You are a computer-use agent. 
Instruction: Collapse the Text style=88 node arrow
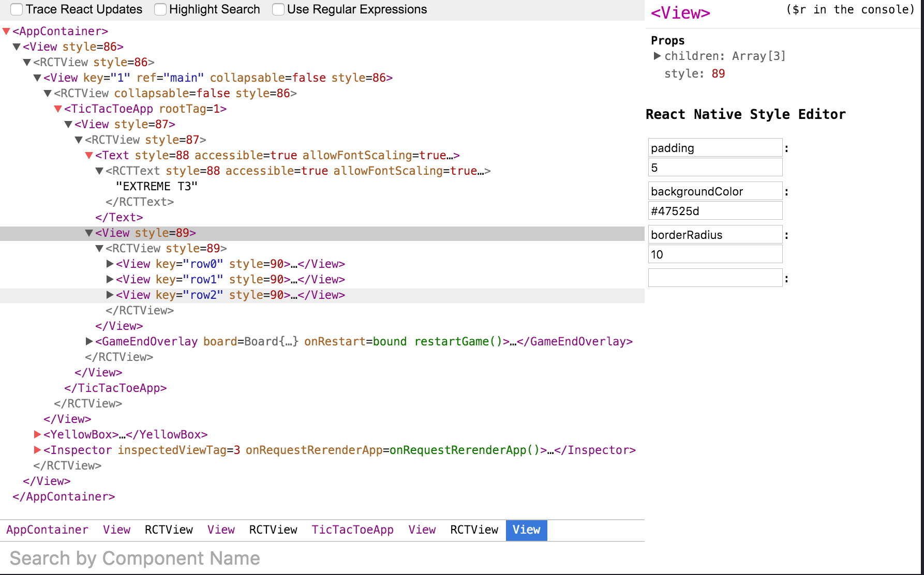(89, 156)
